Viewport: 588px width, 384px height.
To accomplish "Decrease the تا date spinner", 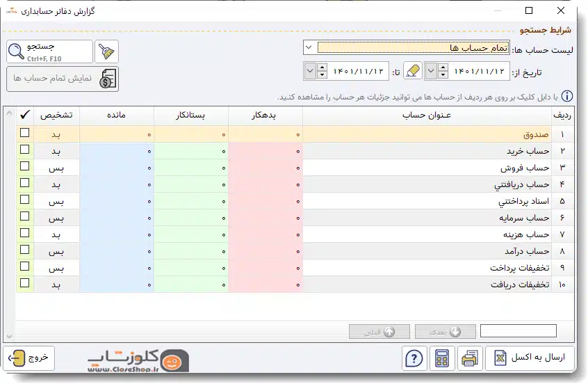I will 322,75.
